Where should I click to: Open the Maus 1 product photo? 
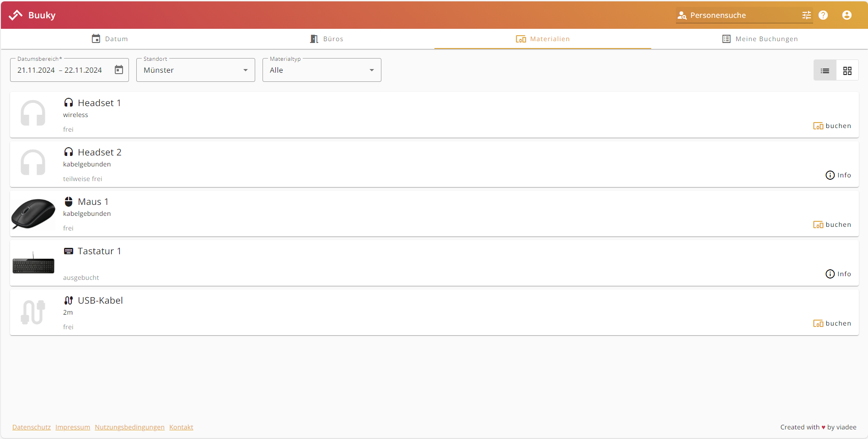33,214
